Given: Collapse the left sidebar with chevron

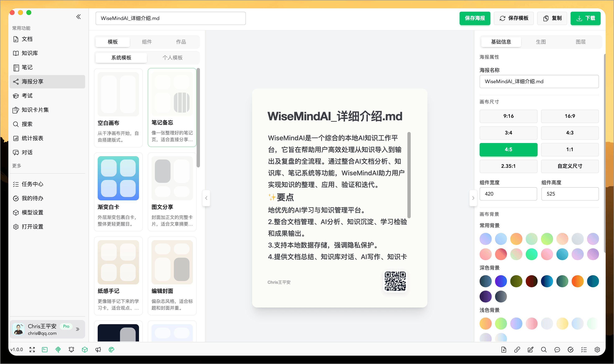Looking at the screenshot, I should click(78, 17).
